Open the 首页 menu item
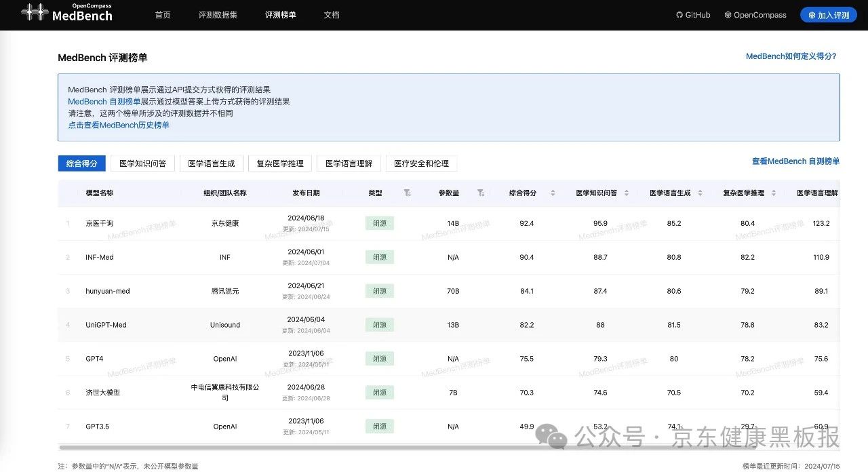The width and height of the screenshot is (868, 472). pyautogui.click(x=162, y=14)
